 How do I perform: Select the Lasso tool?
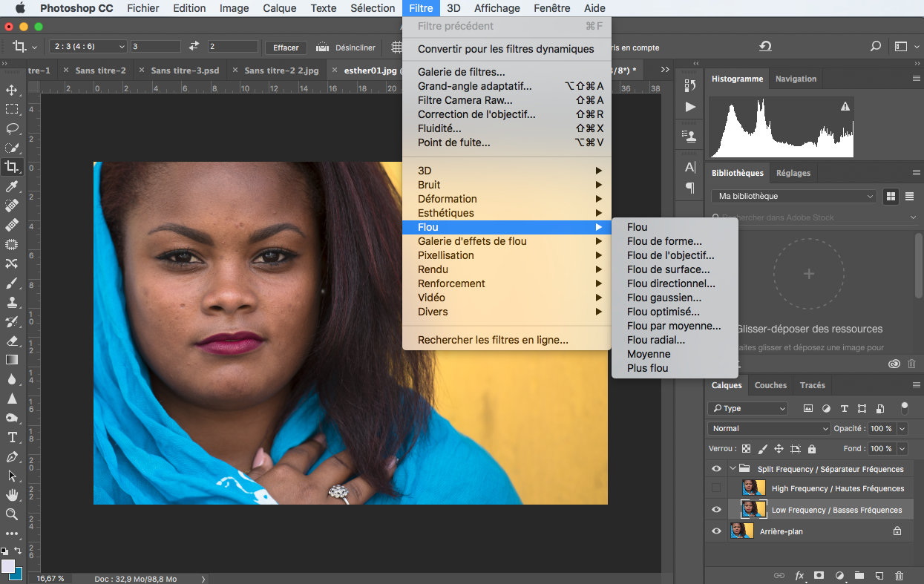pyautogui.click(x=12, y=127)
